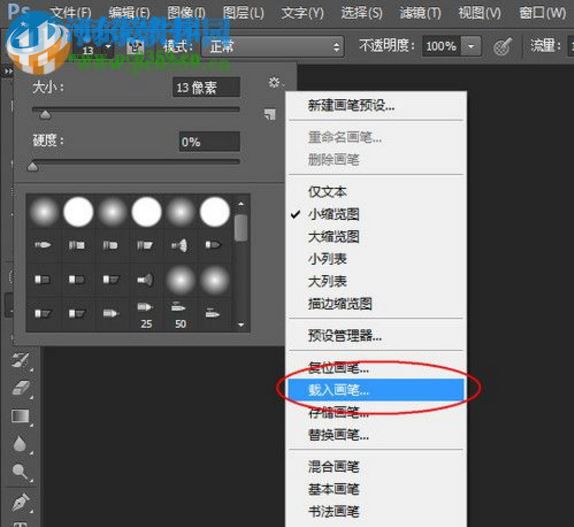The image size is (574, 527).
Task: Select the Blur tool droplet icon
Action: click(20, 444)
